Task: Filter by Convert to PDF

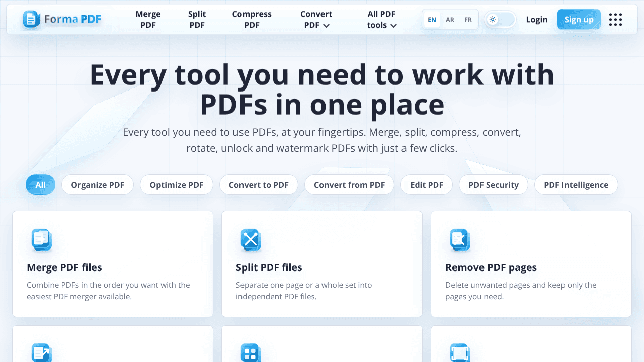Action: (259, 185)
